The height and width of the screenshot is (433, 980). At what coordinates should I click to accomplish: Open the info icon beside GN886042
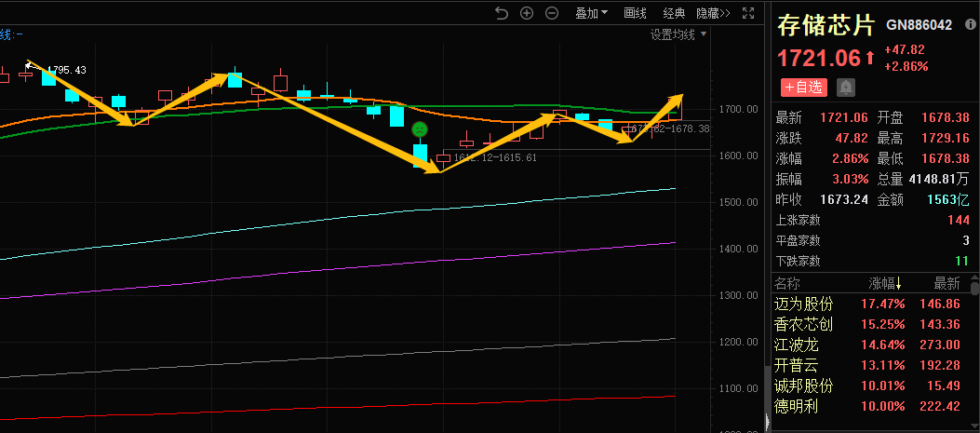(x=970, y=24)
